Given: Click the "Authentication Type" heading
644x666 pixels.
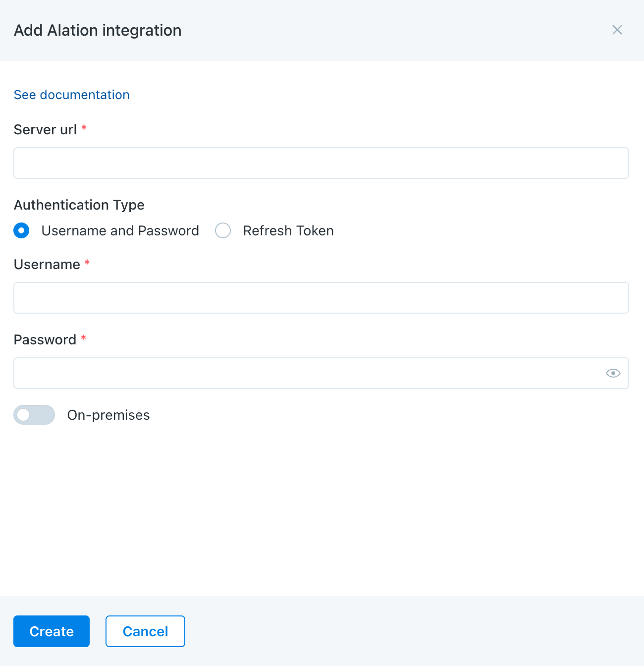Looking at the screenshot, I should (x=79, y=205).
